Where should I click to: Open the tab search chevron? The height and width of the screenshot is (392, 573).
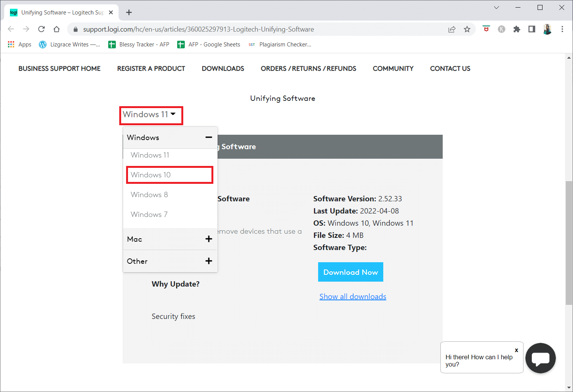[x=496, y=8]
